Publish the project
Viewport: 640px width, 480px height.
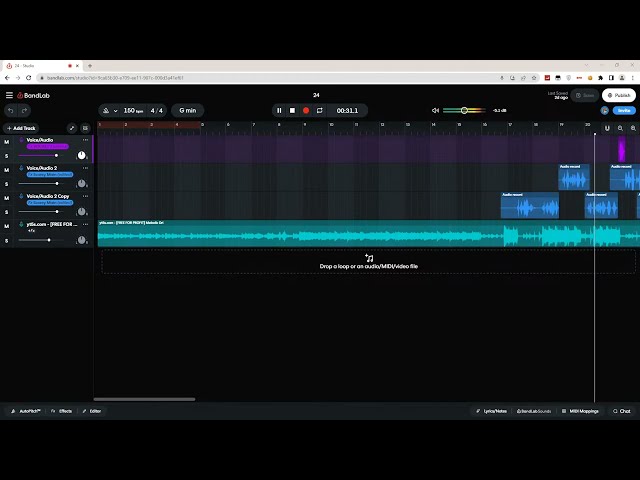619,96
